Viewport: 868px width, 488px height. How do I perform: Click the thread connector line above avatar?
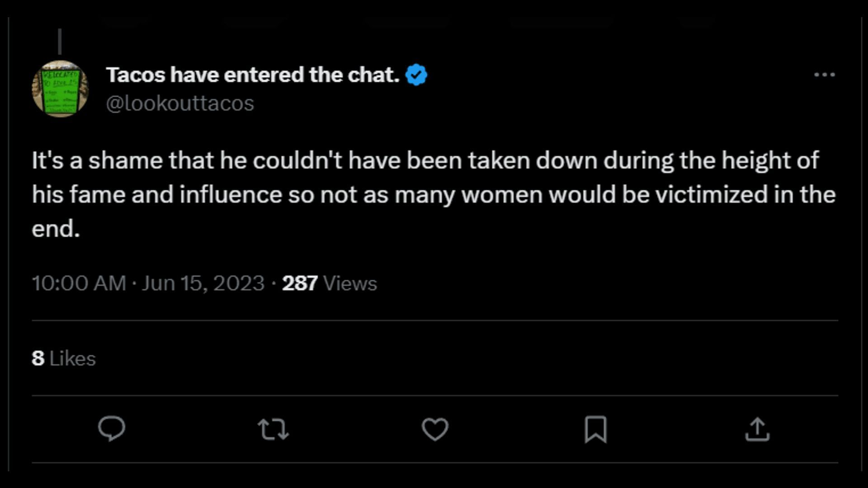60,42
